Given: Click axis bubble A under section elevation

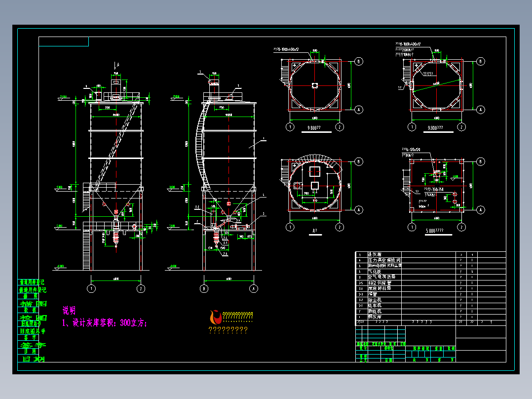Looking at the screenshot, I should pos(254,289).
